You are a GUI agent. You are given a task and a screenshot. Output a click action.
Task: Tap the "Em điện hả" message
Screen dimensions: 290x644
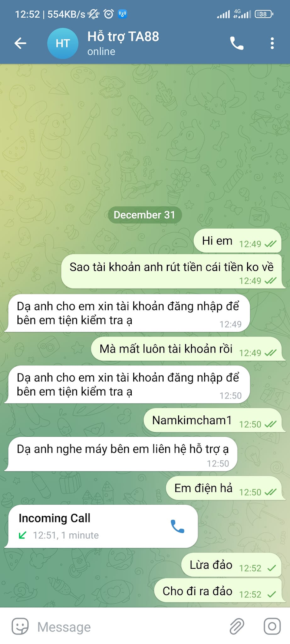(224, 488)
